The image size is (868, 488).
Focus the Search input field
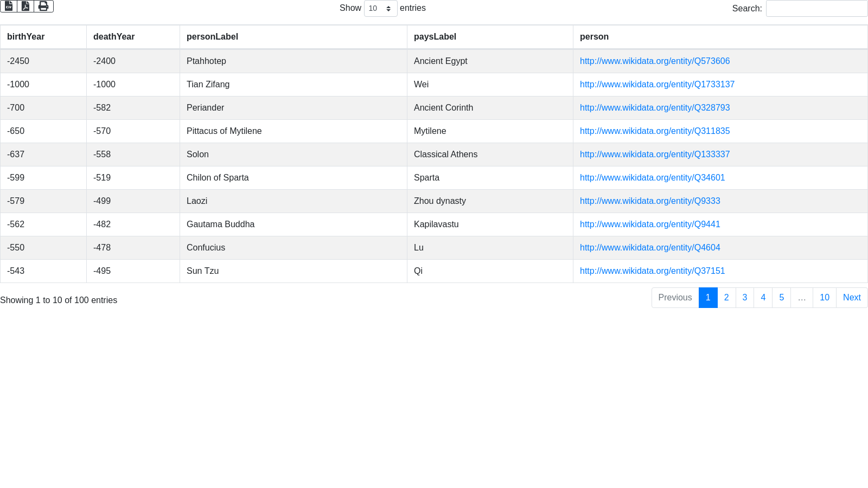pyautogui.click(x=816, y=9)
